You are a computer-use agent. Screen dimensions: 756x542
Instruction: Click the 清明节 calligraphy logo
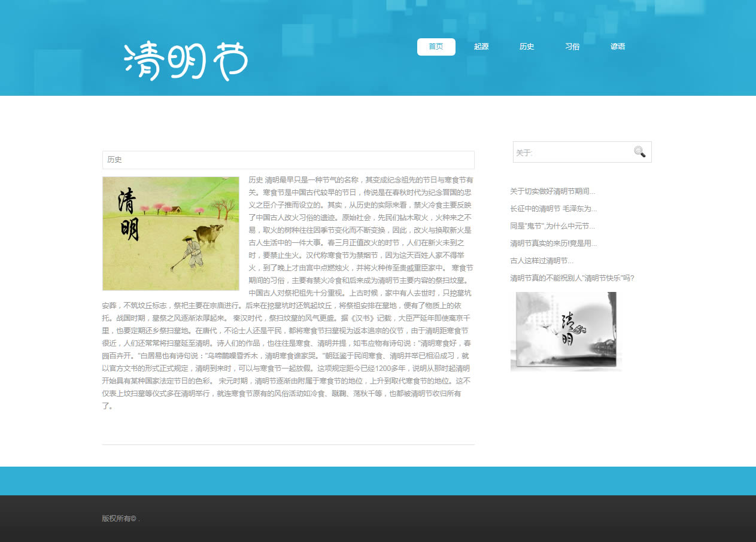click(x=186, y=61)
